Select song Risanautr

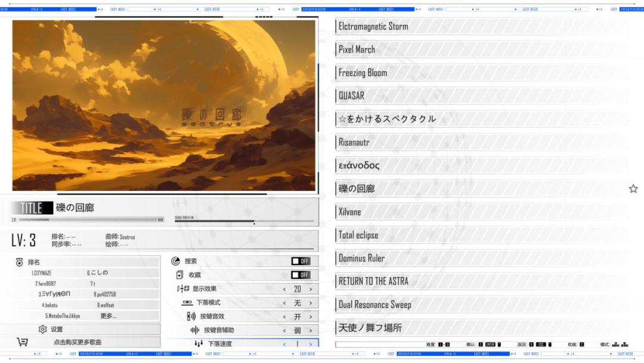(x=481, y=142)
